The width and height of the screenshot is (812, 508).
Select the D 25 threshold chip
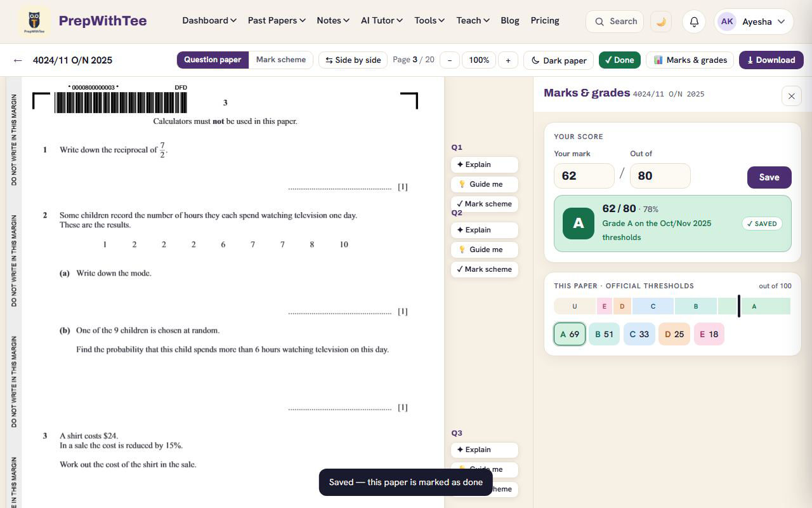click(x=674, y=334)
